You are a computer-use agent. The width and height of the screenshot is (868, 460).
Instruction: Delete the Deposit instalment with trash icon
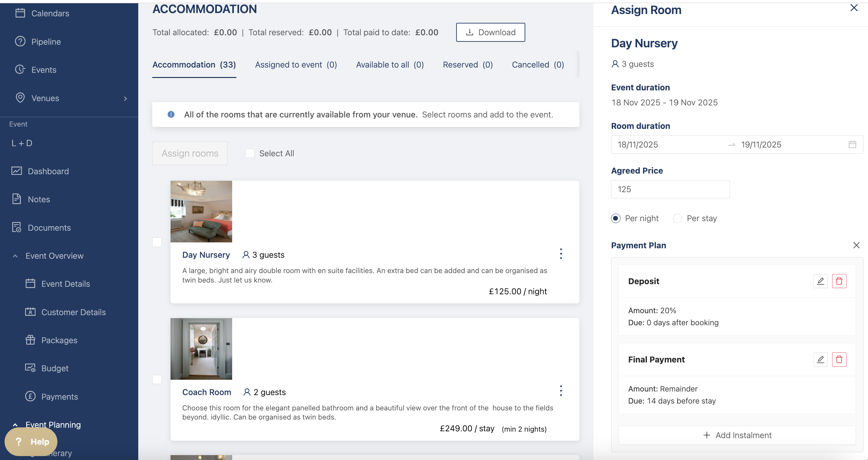pyautogui.click(x=839, y=281)
